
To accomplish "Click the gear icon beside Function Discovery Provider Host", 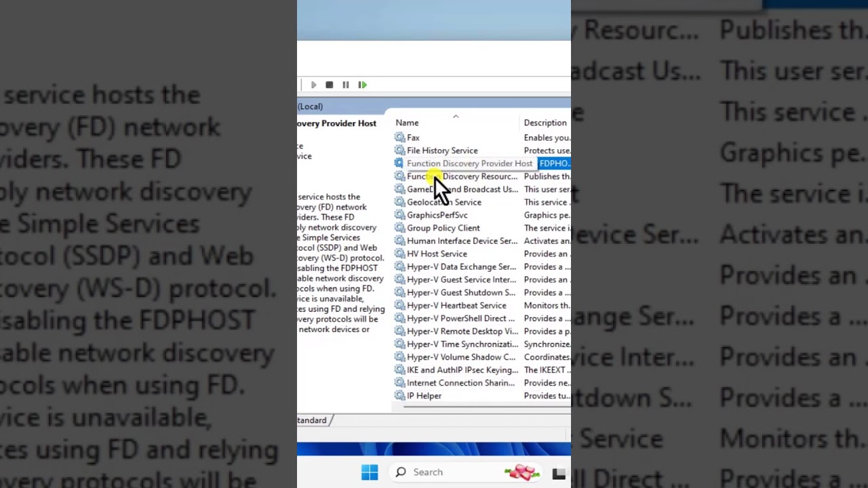I will click(x=399, y=163).
